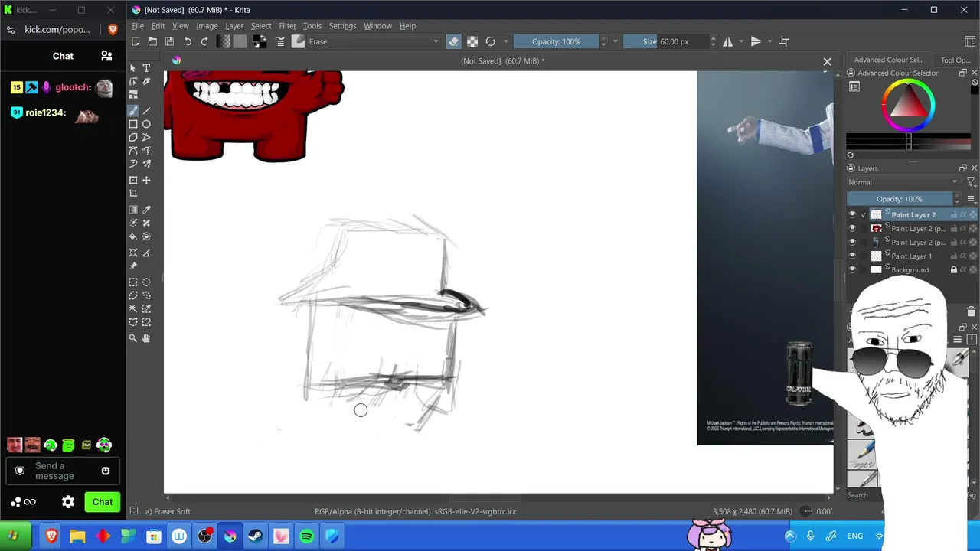Hide the Background layer
980x551 pixels.
[852, 270]
